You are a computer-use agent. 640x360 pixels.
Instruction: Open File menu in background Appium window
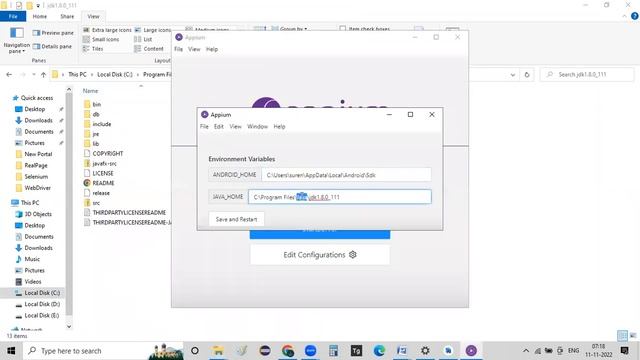[178, 49]
